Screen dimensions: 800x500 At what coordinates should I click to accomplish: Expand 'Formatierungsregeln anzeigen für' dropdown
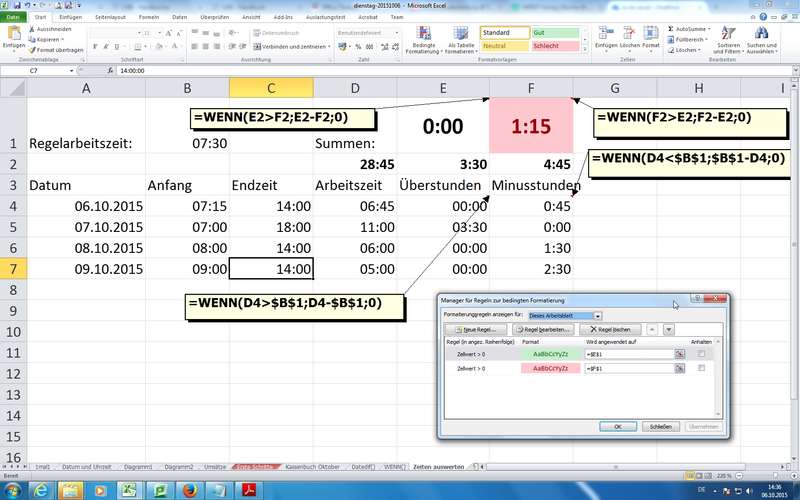pos(598,315)
